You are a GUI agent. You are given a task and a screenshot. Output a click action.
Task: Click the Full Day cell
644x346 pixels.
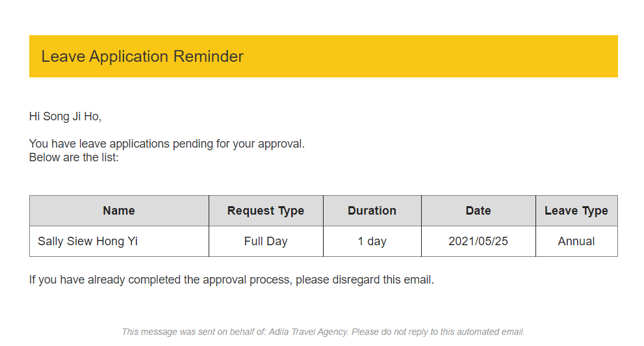[266, 241]
